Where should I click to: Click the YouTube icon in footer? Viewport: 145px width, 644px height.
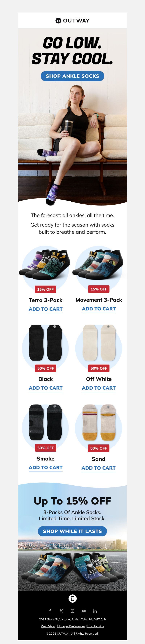point(84,611)
